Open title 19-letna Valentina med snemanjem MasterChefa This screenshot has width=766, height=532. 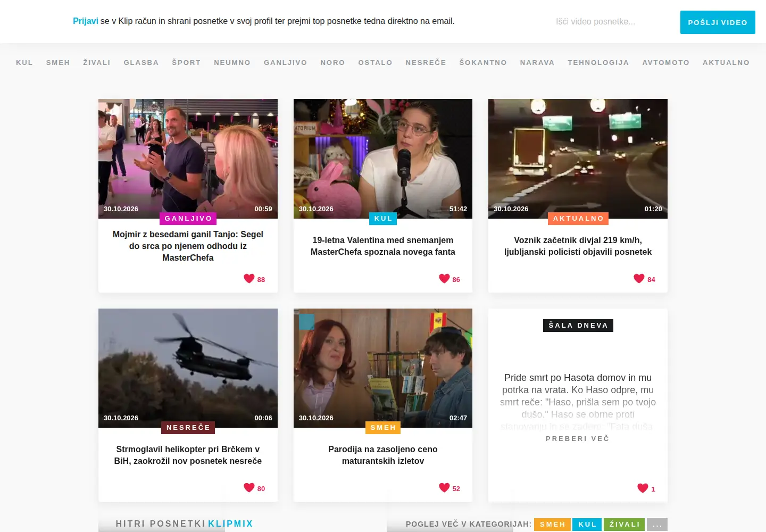[x=383, y=246]
